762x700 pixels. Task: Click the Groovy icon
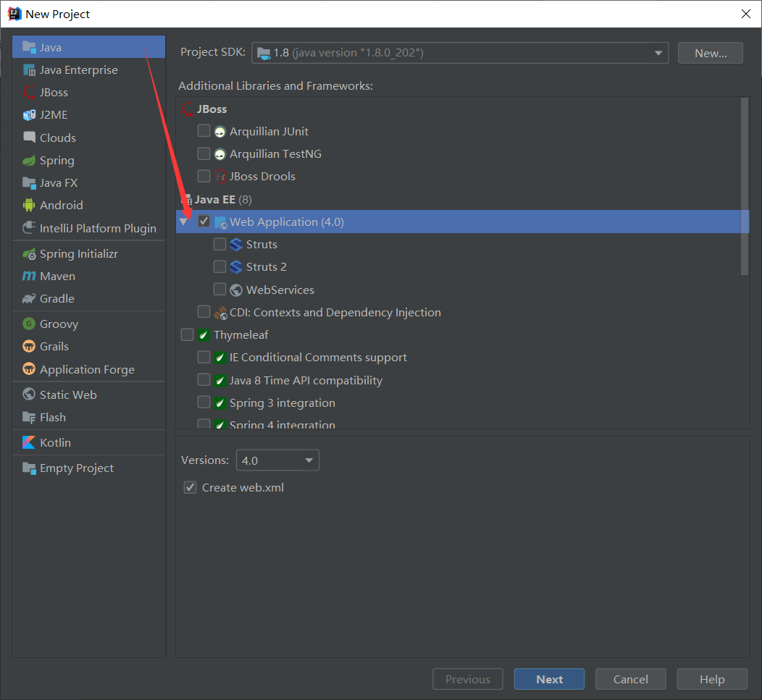(x=29, y=324)
